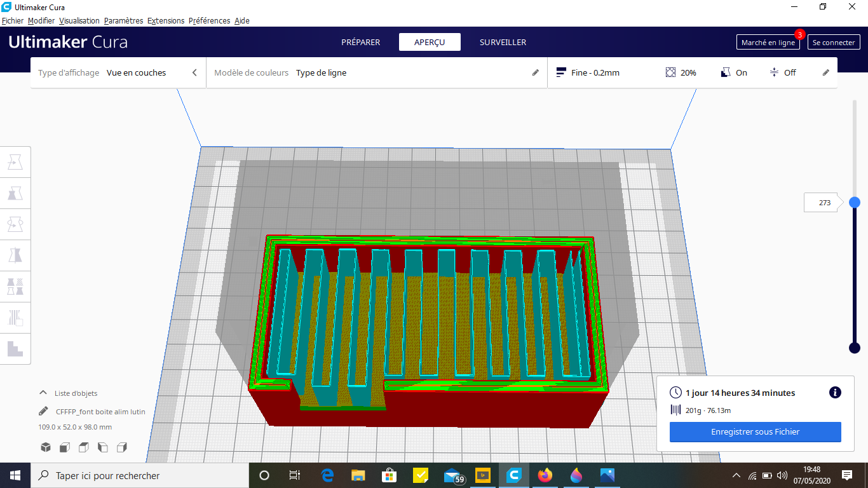
Task: Edit print settings pencil icon
Action: (x=825, y=72)
